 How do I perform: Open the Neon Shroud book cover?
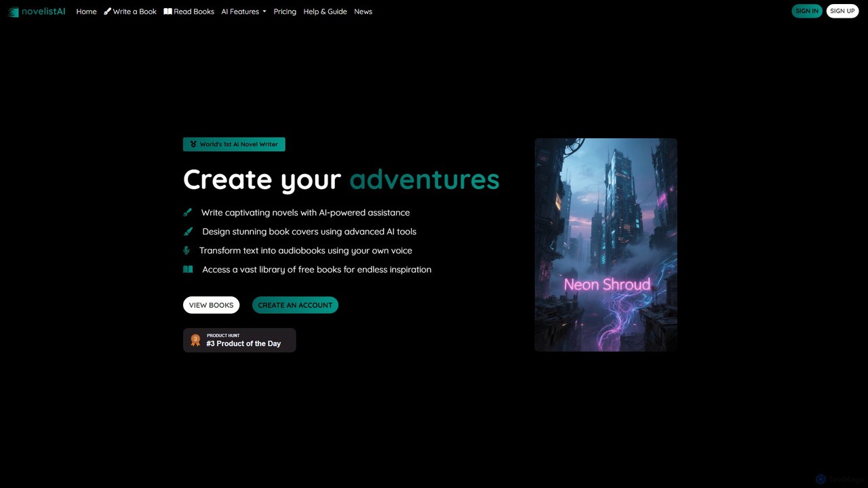[x=606, y=245]
